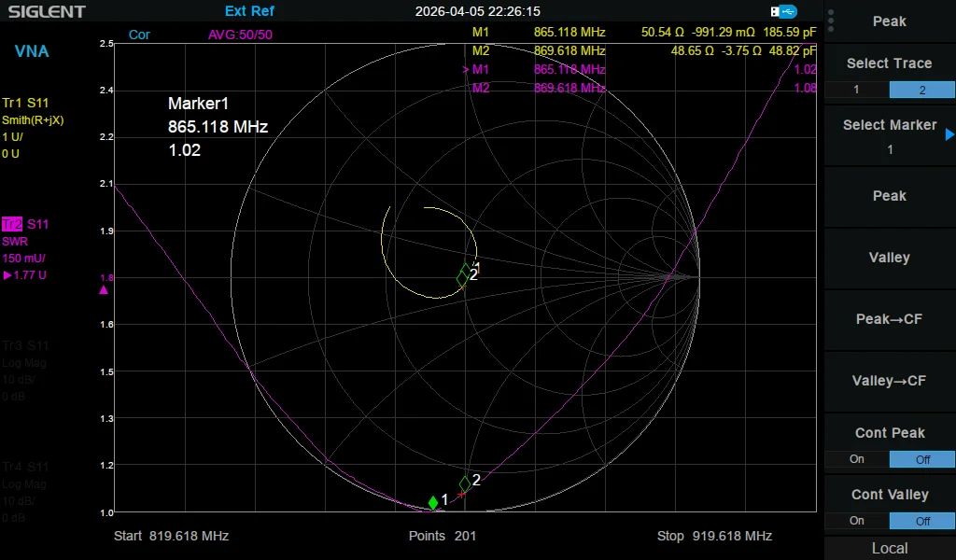Viewport: 956px width, 560px height.
Task: Click the Peak→CF softkey
Action: (x=890, y=318)
